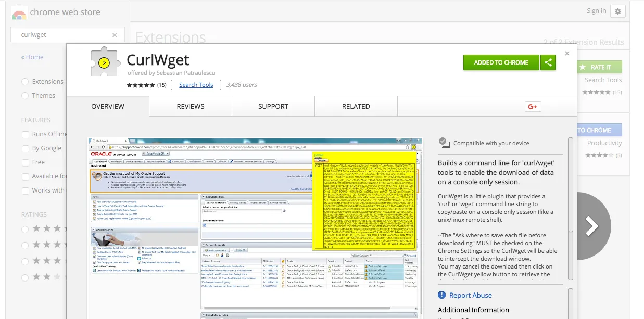Image resolution: width=644 pixels, height=319 pixels.
Task: Click the Added to Chrome button
Action: point(501,62)
